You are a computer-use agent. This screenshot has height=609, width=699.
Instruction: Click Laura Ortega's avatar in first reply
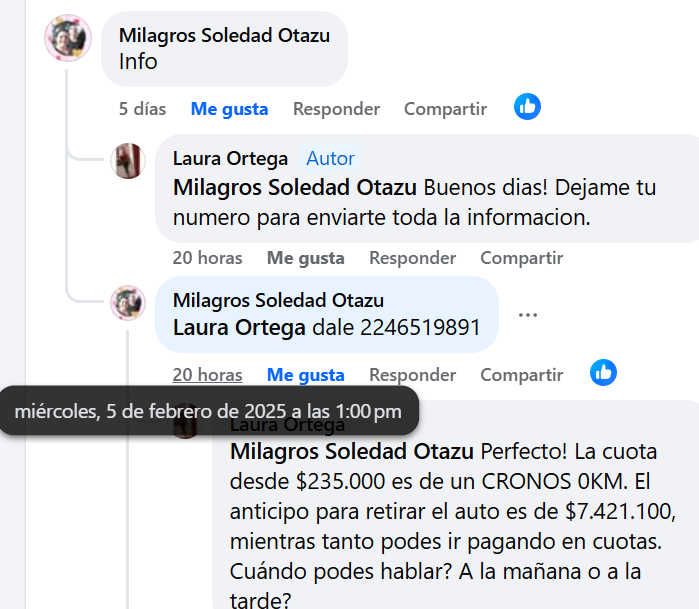(x=128, y=161)
